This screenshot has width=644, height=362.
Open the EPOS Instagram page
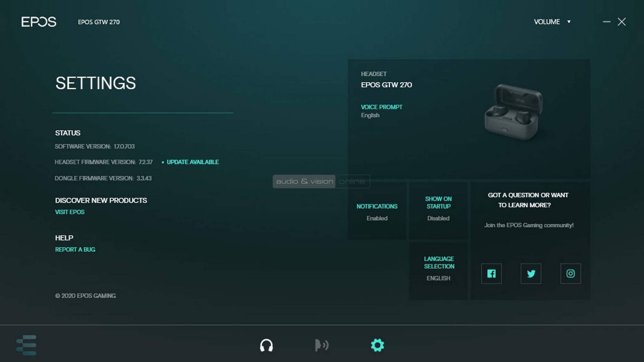[x=571, y=274]
